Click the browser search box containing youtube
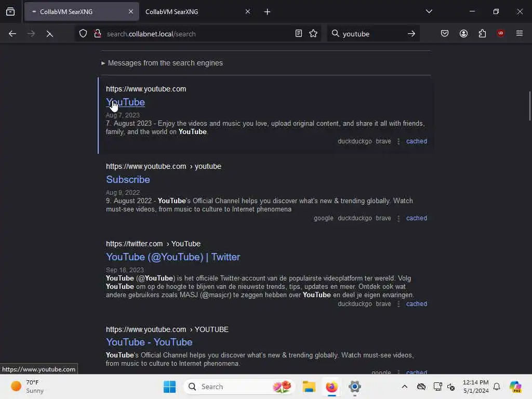This screenshot has height=399, width=532. click(373, 34)
